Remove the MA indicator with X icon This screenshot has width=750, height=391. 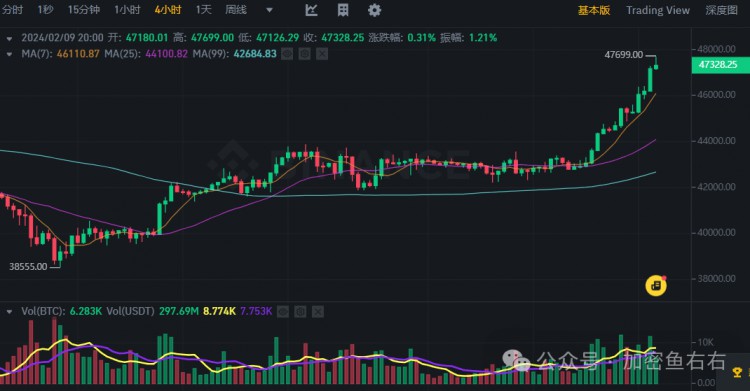(x=322, y=54)
